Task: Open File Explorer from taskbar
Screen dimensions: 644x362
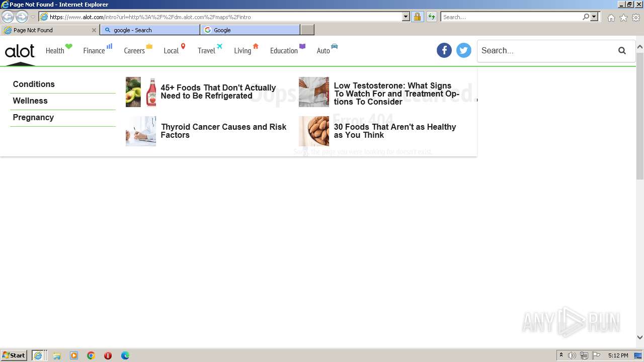Action: click(x=57, y=355)
